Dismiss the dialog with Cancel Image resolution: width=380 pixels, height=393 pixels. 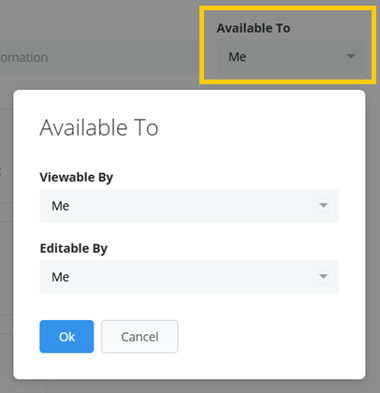140,336
